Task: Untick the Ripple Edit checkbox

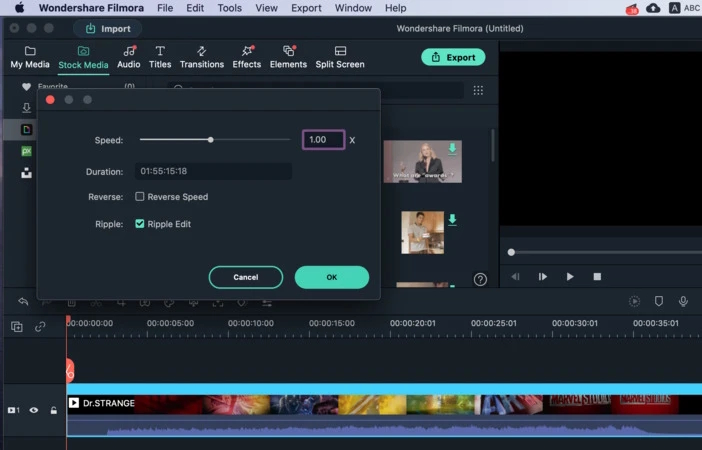Action: click(140, 224)
